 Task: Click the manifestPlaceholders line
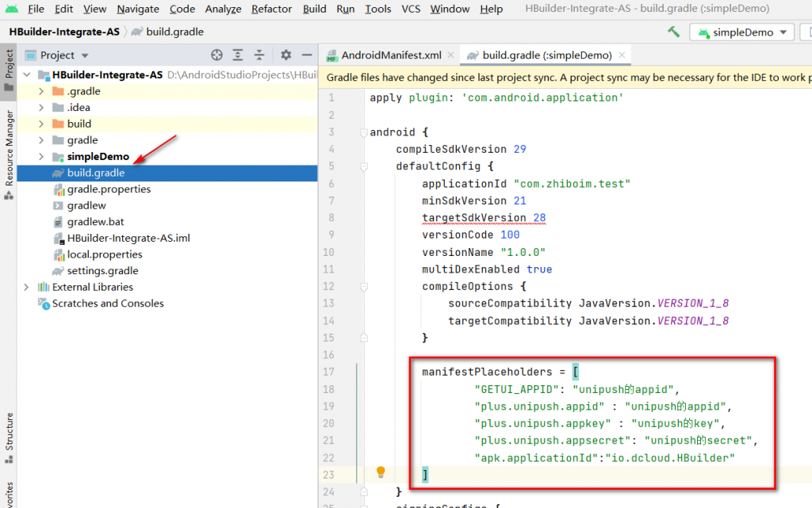pos(500,372)
